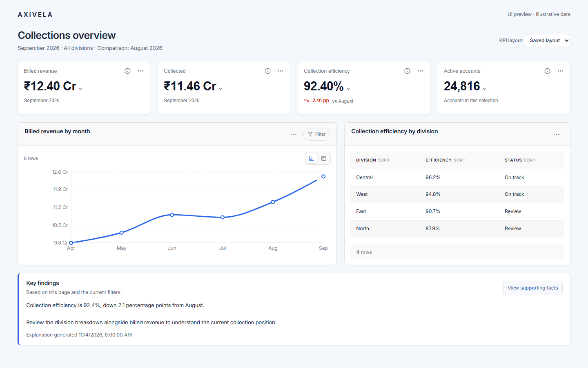Open more options on Active accounts card

[x=560, y=71]
